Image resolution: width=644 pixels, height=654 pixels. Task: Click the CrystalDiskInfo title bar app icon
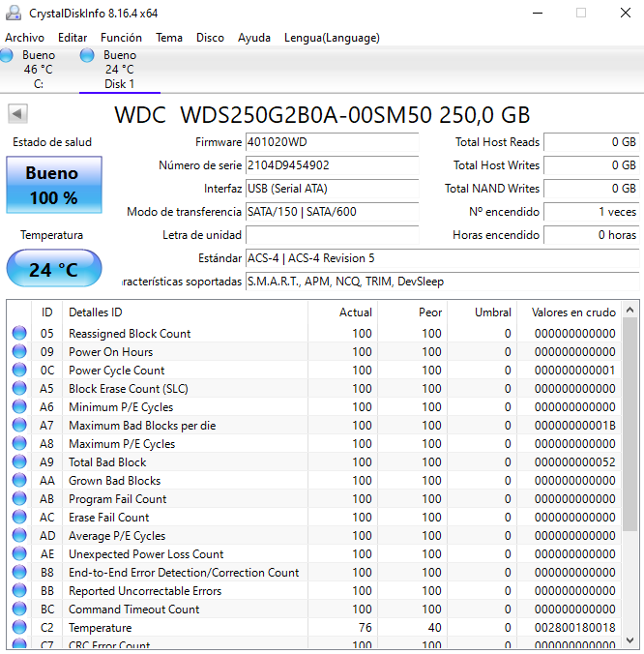(x=14, y=13)
